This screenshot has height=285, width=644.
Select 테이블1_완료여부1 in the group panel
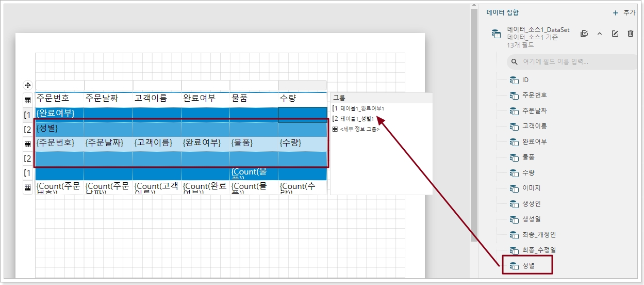(x=362, y=108)
